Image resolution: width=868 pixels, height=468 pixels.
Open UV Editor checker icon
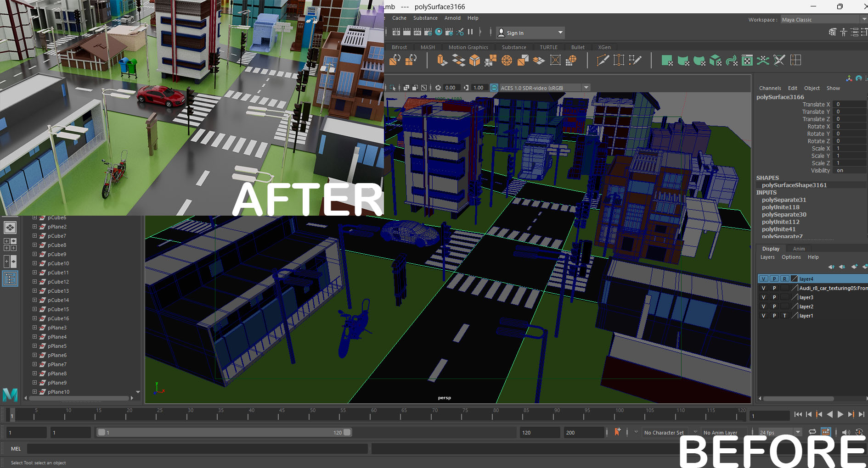[x=747, y=60]
